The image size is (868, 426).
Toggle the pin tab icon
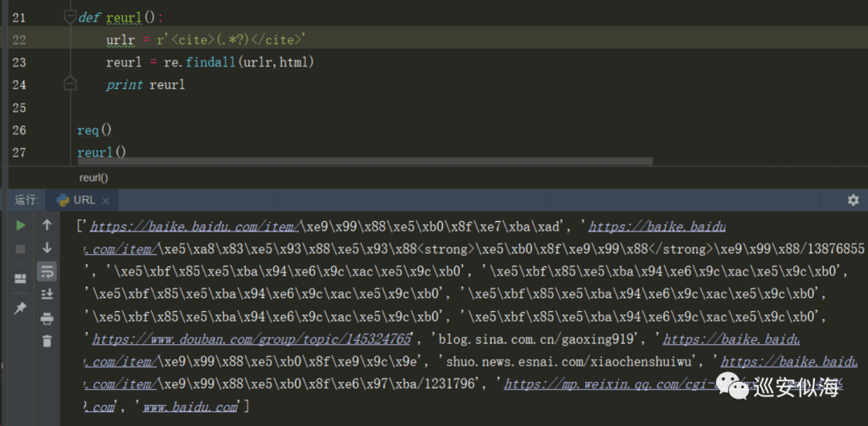pos(20,308)
